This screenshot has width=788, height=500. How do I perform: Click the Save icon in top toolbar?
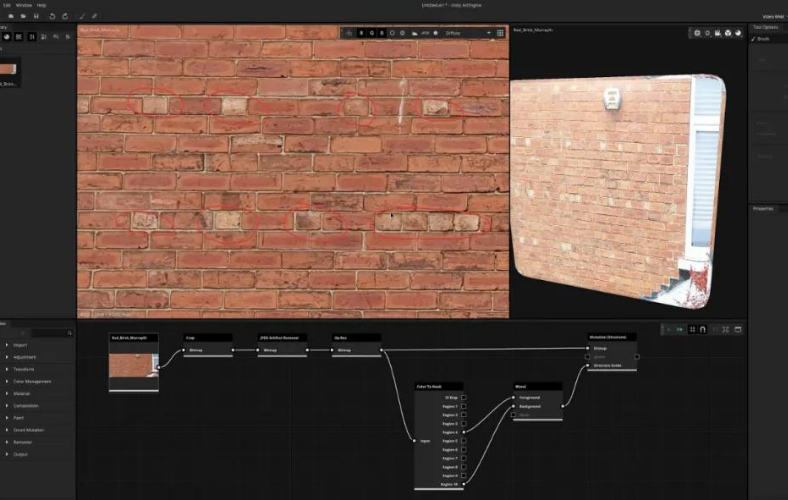[36, 16]
